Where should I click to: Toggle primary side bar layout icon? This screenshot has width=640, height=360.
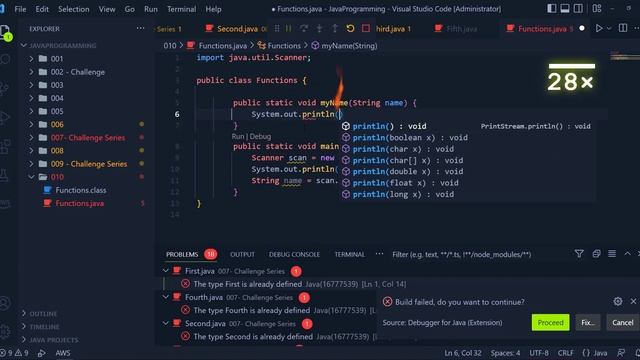(551, 9)
